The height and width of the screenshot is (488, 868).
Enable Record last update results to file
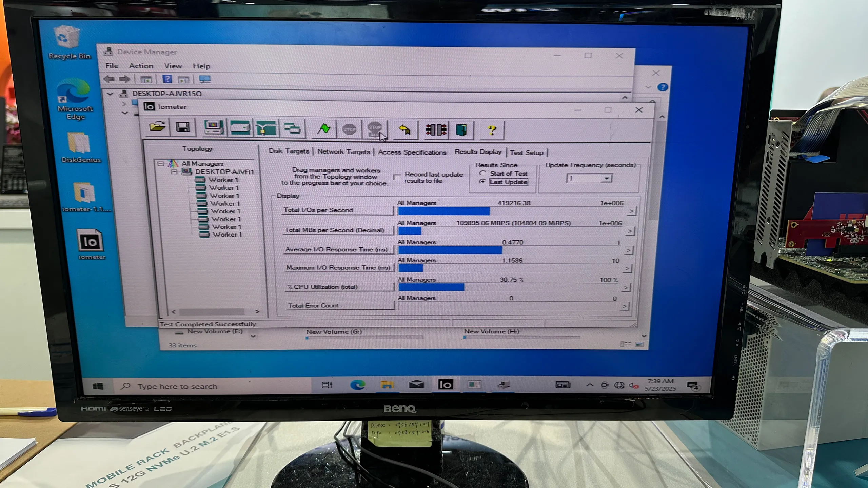pos(397,177)
